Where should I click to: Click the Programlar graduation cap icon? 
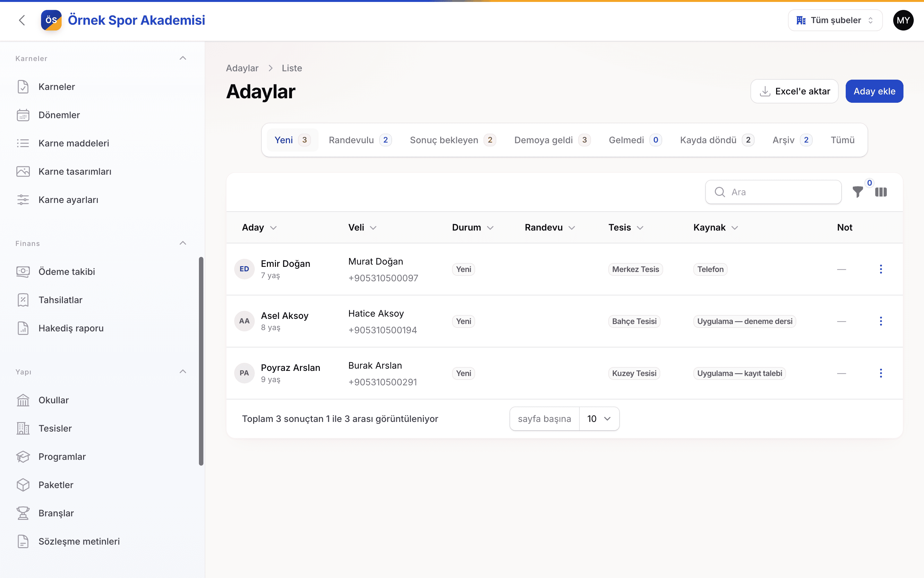(23, 457)
